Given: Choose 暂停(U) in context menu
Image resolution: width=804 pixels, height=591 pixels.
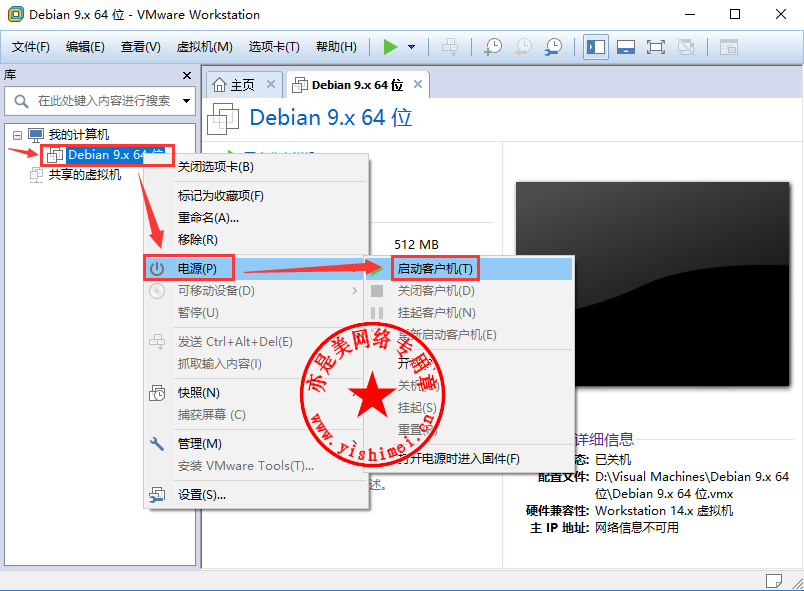Looking at the screenshot, I should pos(256,313).
